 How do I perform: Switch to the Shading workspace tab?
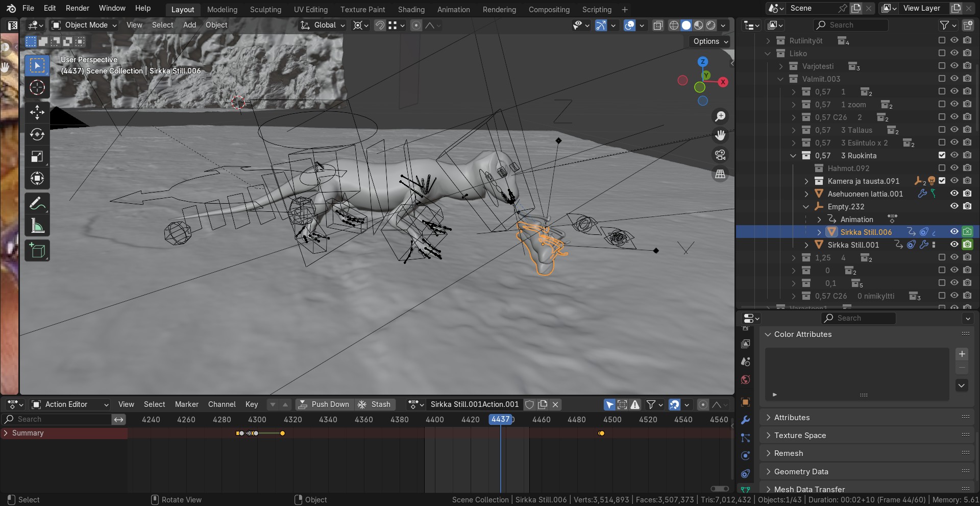(411, 9)
